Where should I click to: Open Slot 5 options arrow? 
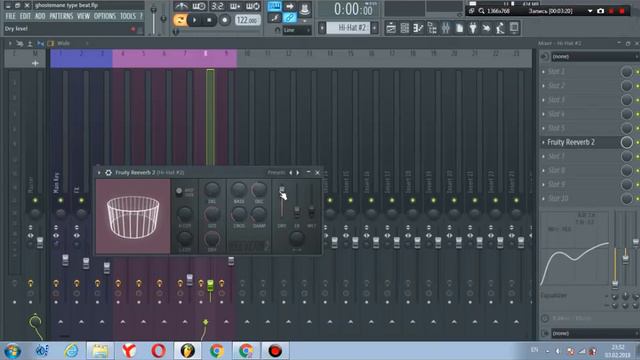pyautogui.click(x=543, y=128)
